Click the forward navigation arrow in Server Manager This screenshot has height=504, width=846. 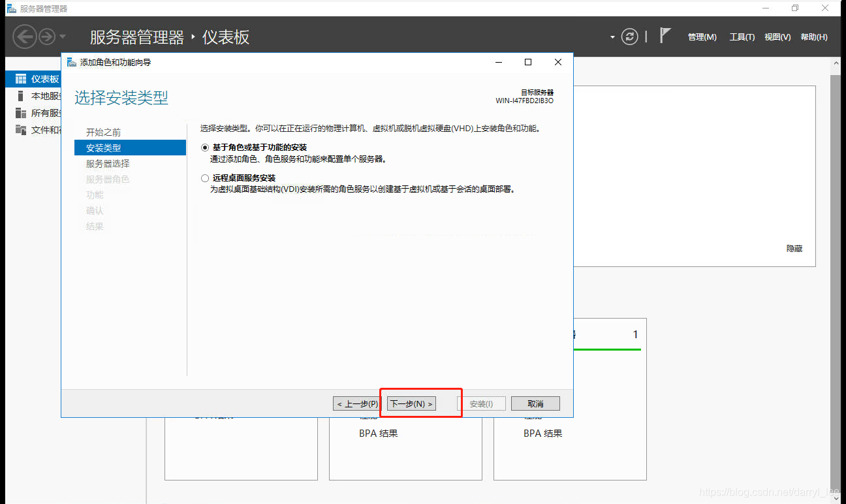pos(46,37)
